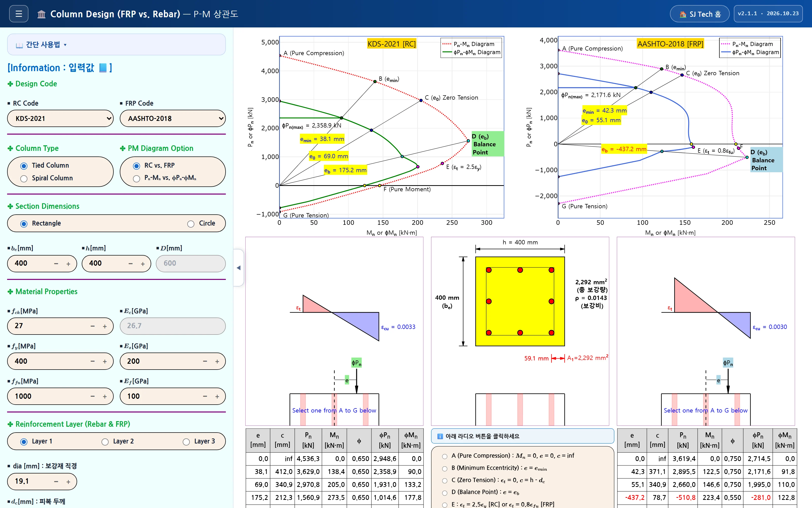This screenshot has width=812, height=508.
Task: Increase b_e width with plus button
Action: (69, 264)
